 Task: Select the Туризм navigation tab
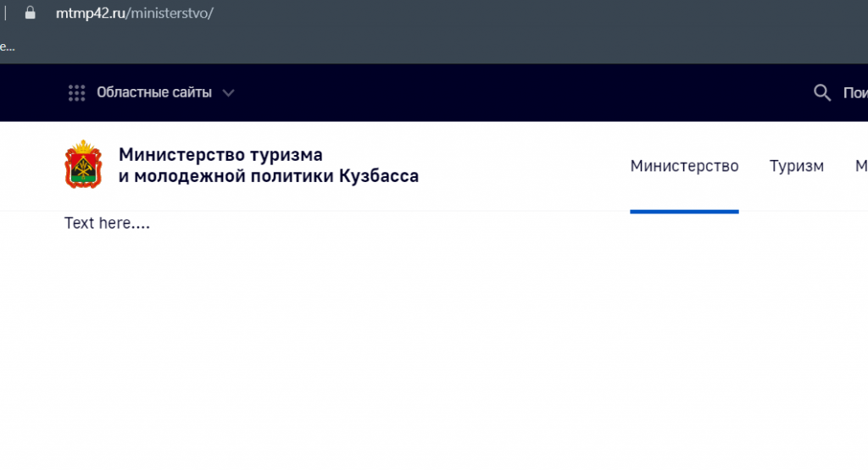pos(797,166)
